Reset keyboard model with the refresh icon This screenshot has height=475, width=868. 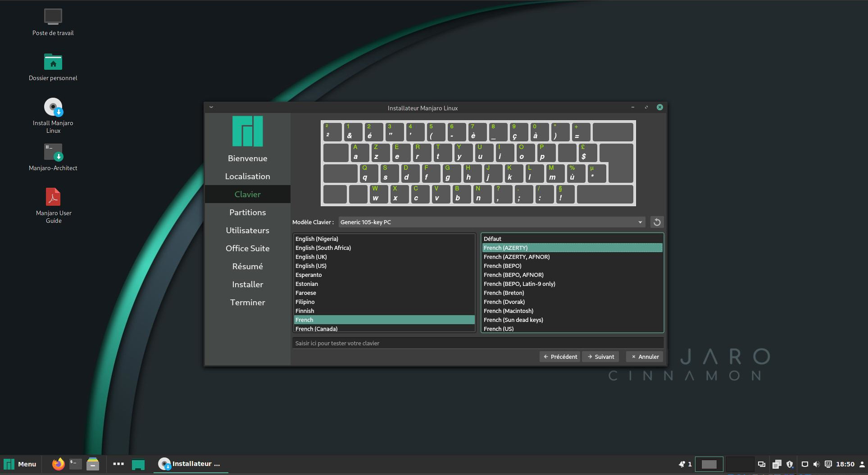point(657,222)
